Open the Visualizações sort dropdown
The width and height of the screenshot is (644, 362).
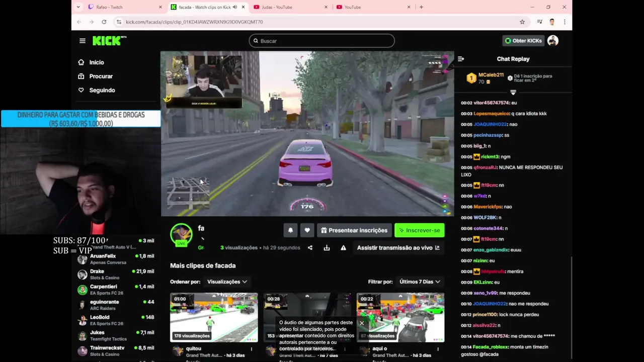227,282
